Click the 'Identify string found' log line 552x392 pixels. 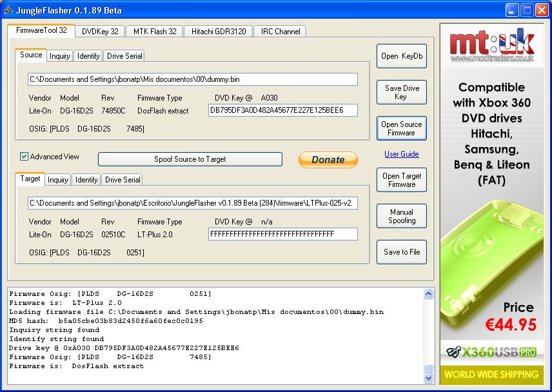pos(56,339)
